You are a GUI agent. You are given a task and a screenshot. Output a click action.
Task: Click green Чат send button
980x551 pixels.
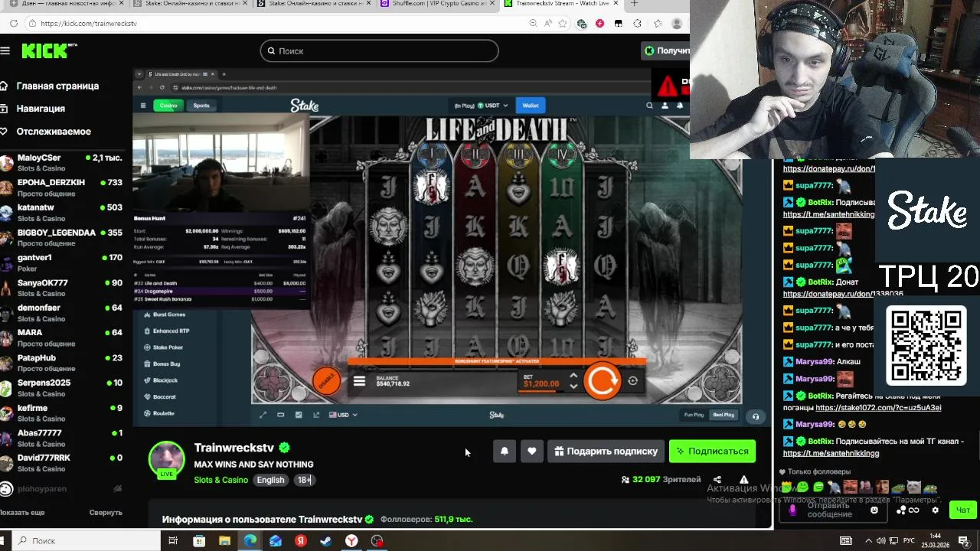click(963, 510)
